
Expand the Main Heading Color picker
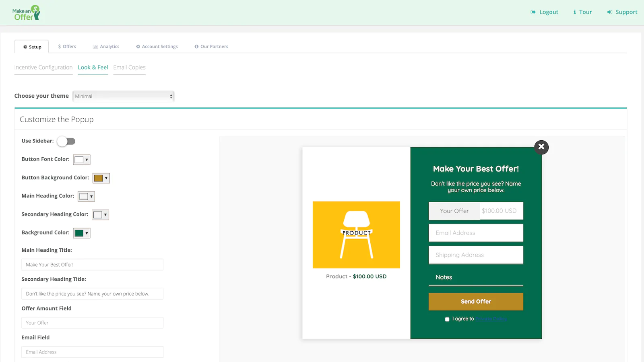(86, 196)
